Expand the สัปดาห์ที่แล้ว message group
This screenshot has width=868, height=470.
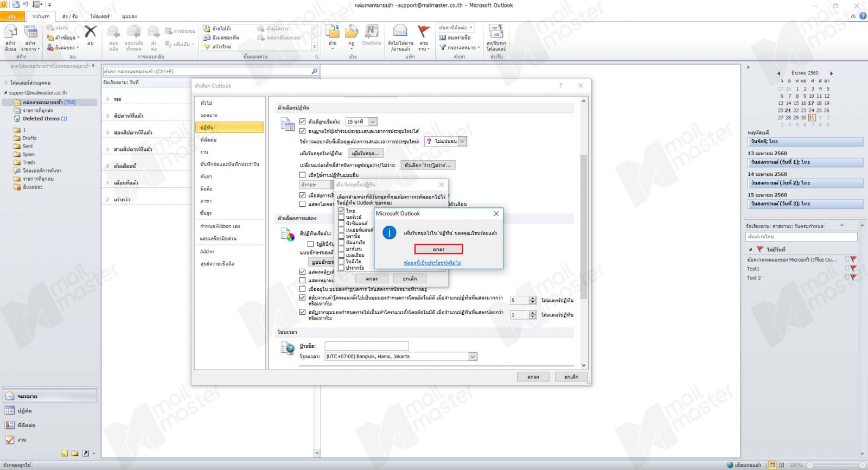[x=108, y=116]
